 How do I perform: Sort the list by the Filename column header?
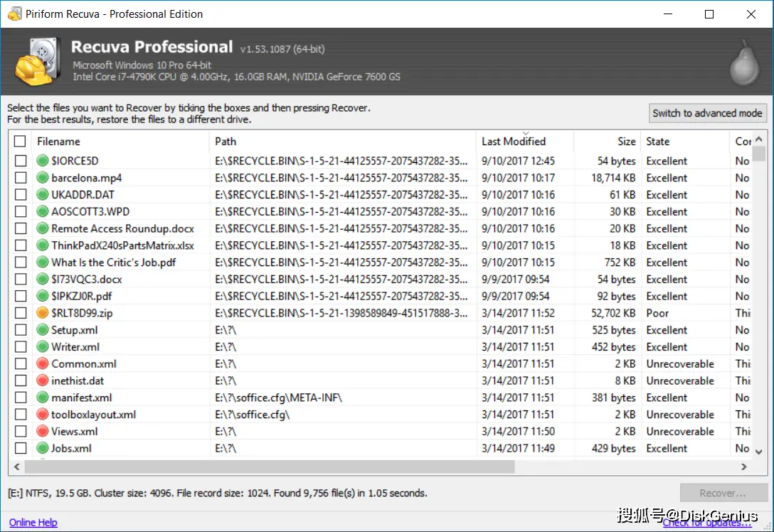(x=120, y=142)
